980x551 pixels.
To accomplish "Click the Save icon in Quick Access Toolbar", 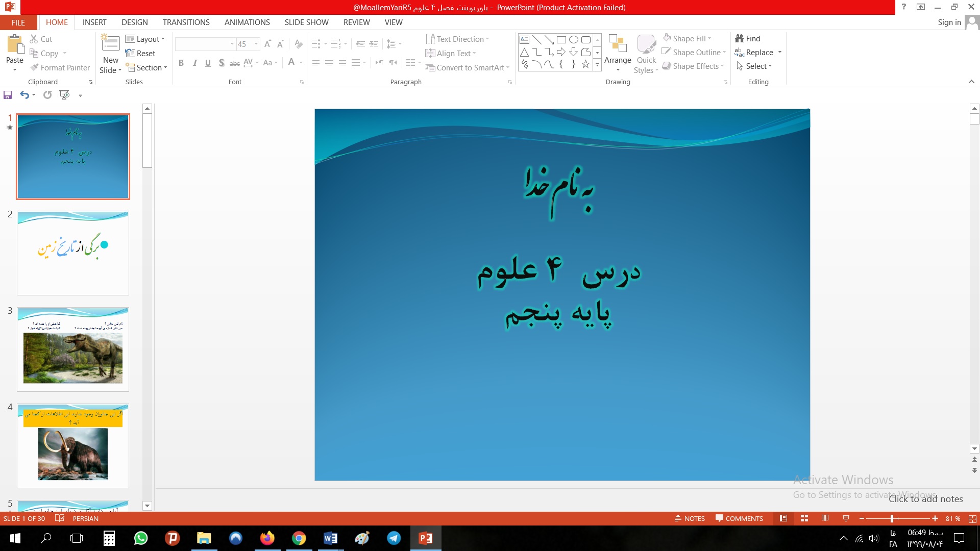I will click(x=8, y=95).
